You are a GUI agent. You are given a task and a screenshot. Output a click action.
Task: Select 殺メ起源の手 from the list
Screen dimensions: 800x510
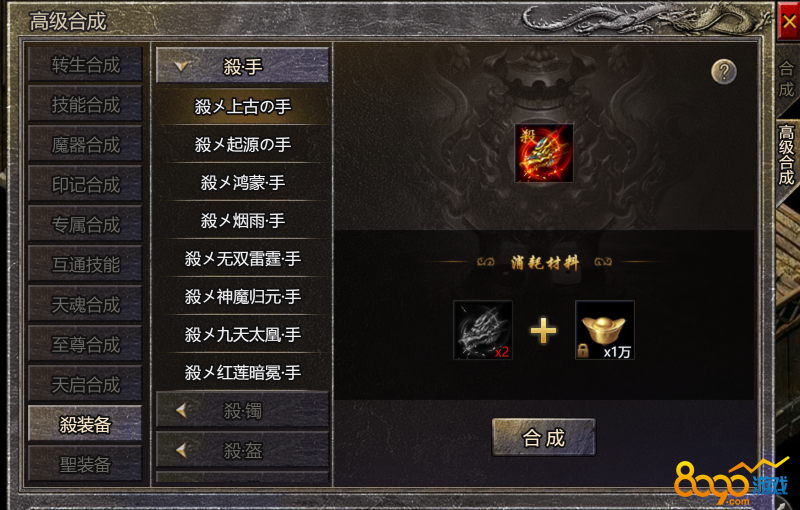pos(243,144)
